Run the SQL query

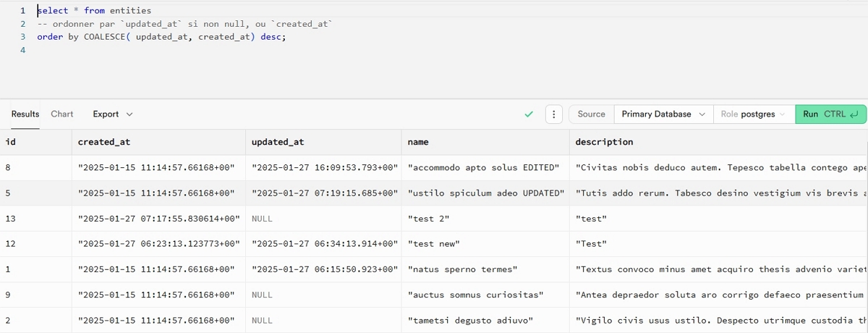tap(830, 114)
